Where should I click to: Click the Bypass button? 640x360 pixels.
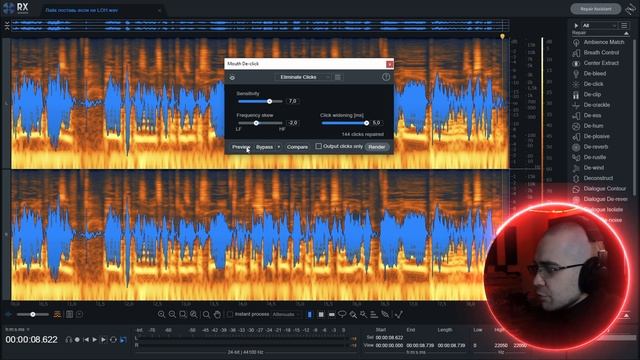coord(264,147)
